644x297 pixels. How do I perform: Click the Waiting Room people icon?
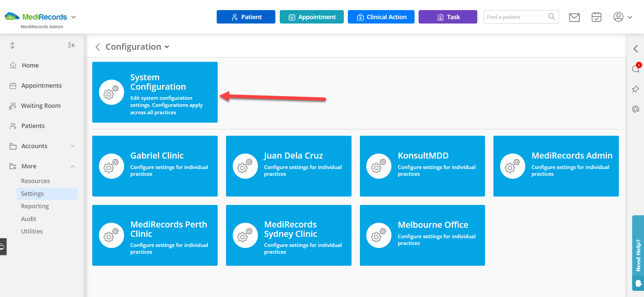[13, 106]
